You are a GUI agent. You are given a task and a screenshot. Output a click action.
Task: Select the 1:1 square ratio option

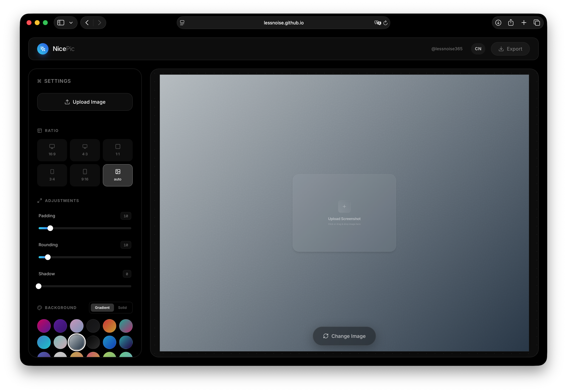tap(118, 150)
